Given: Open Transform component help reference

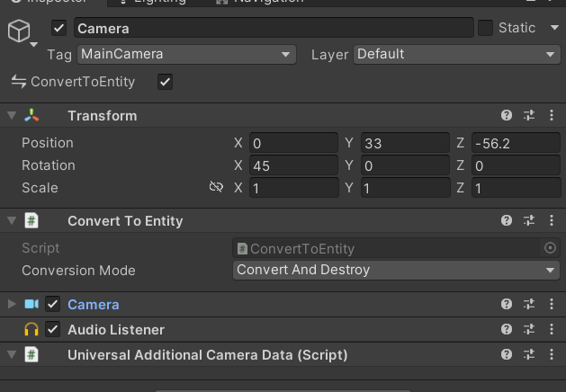Looking at the screenshot, I should coord(507,116).
